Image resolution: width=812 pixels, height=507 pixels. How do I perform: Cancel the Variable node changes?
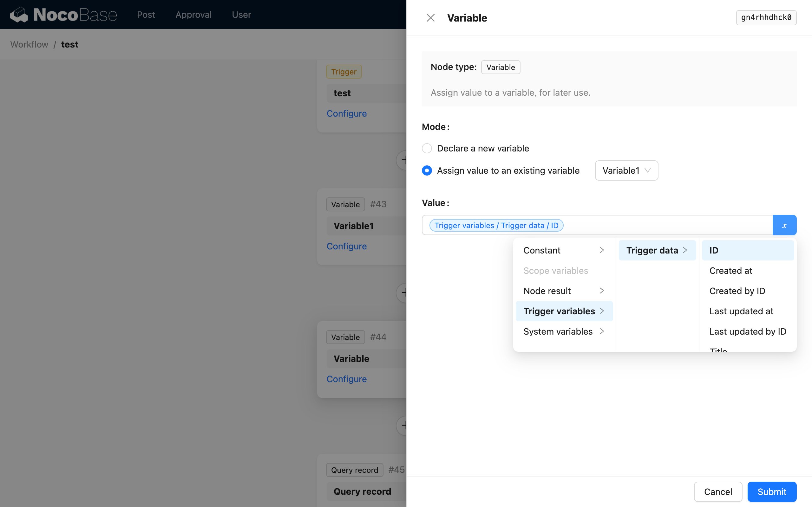point(718,491)
